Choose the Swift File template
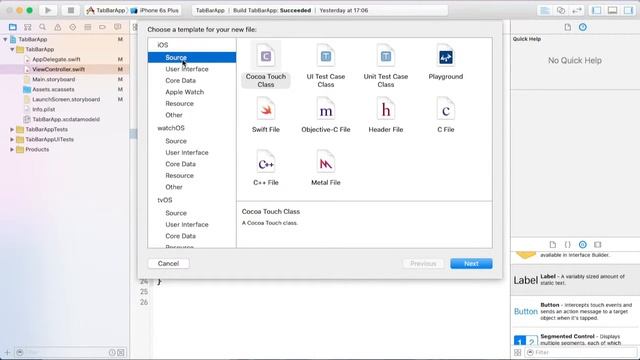The width and height of the screenshot is (640, 360). (x=266, y=115)
